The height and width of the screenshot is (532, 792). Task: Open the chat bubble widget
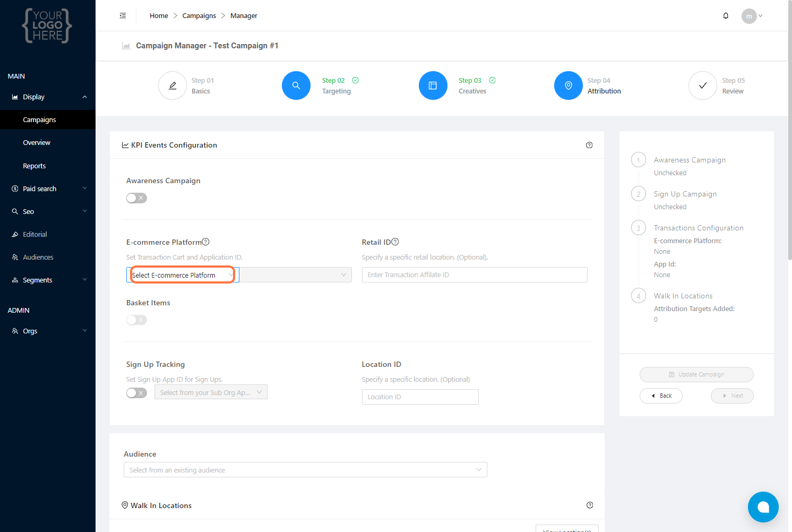pyautogui.click(x=763, y=507)
